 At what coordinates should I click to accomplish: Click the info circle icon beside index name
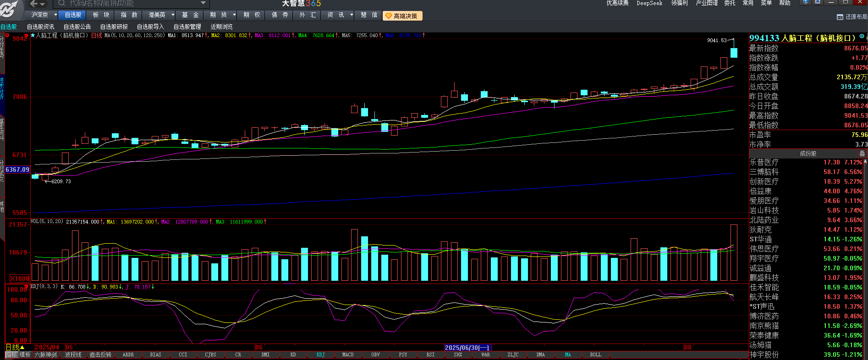click(862, 37)
